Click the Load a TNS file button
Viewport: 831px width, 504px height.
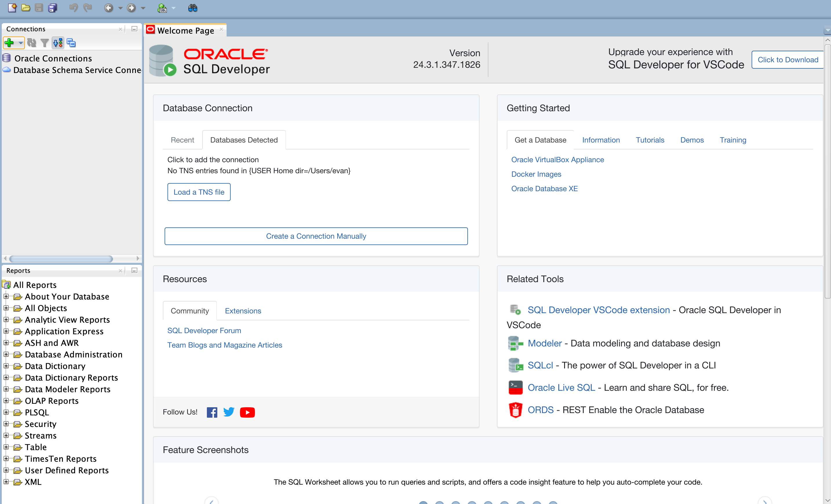click(199, 192)
